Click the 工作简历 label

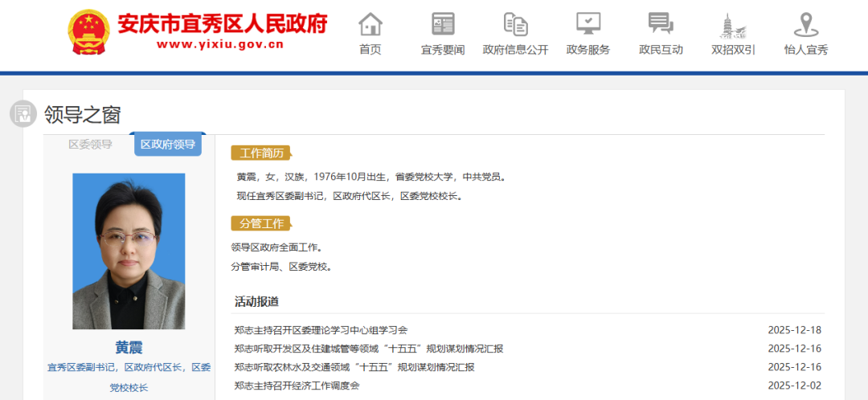tap(261, 153)
